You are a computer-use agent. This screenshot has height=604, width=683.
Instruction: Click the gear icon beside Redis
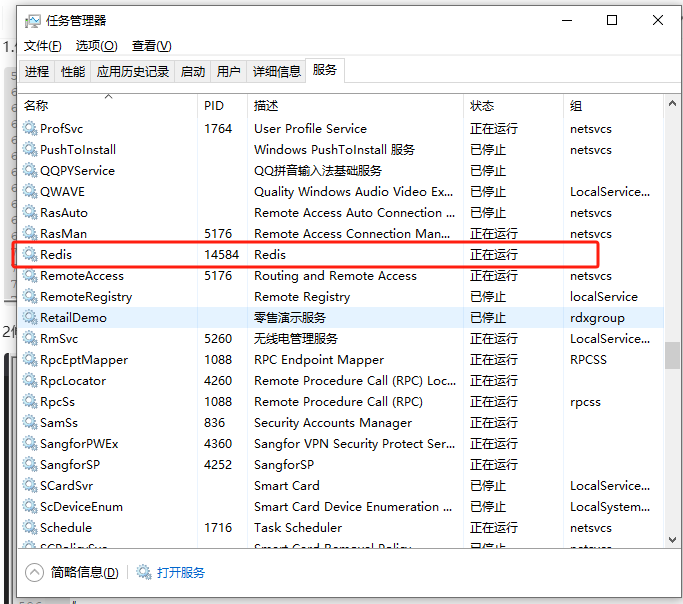[30, 254]
